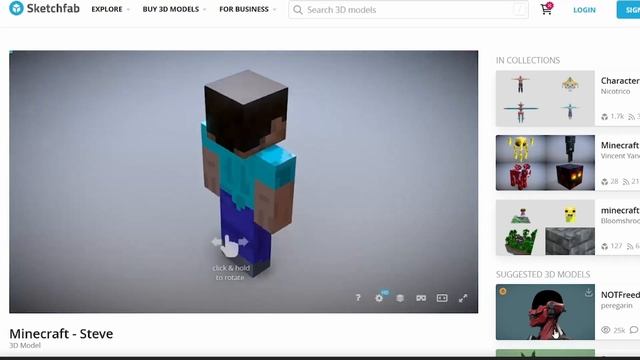Click the staff pick badge on NOTFreed thumbnail

point(503,291)
